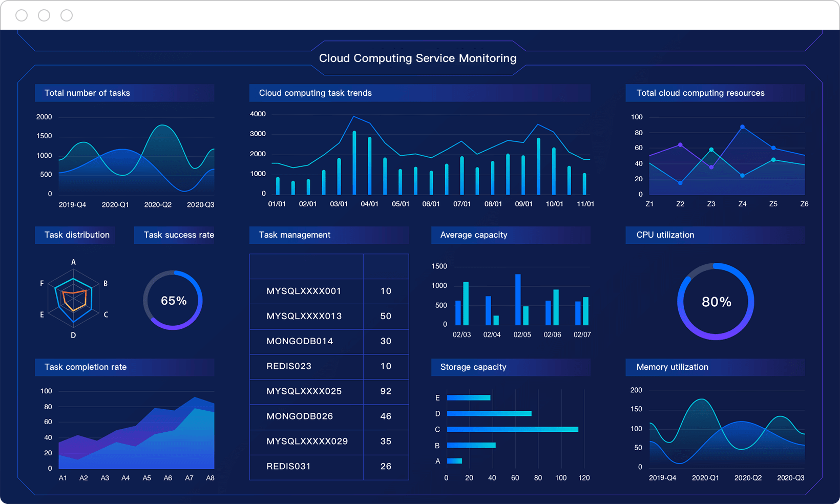Click radar chart axis label A

[73, 262]
